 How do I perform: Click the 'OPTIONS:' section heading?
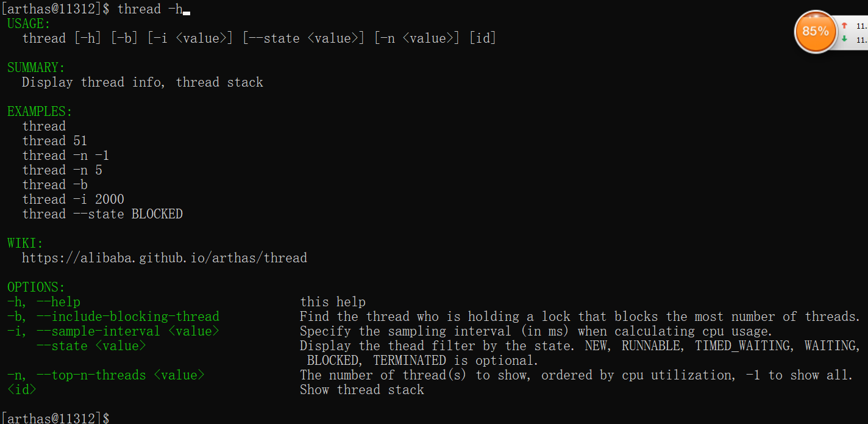click(36, 287)
